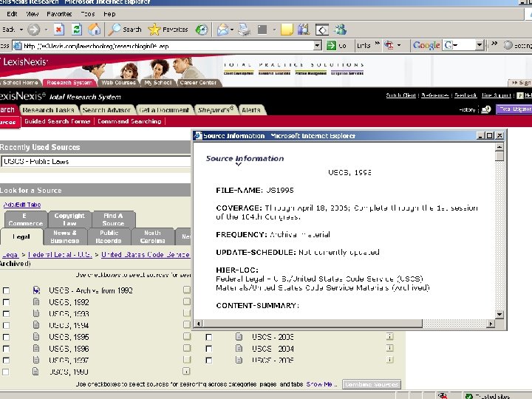Switch to the Research Tasks tab
This screenshot has height=399, width=532.
48,110
